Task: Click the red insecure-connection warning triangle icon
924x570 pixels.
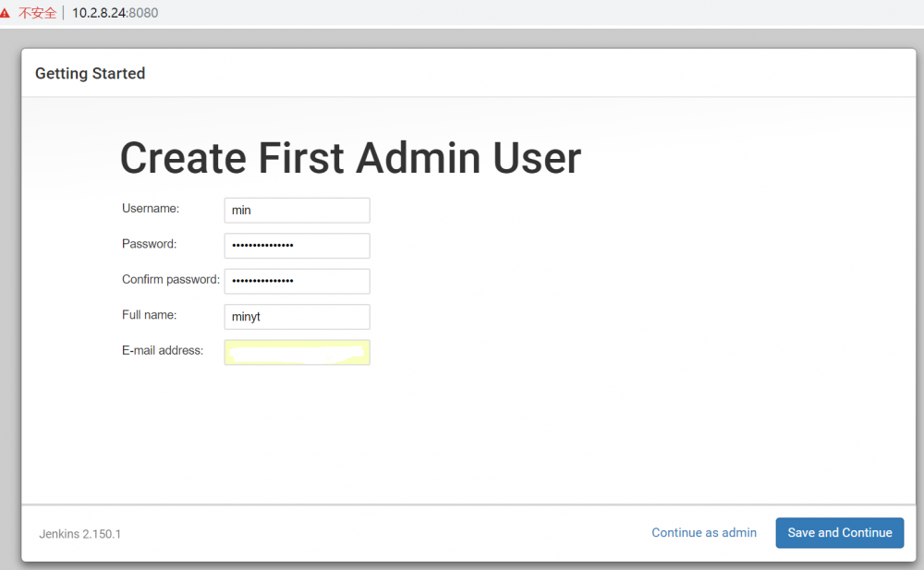Action: pyautogui.click(x=6, y=13)
